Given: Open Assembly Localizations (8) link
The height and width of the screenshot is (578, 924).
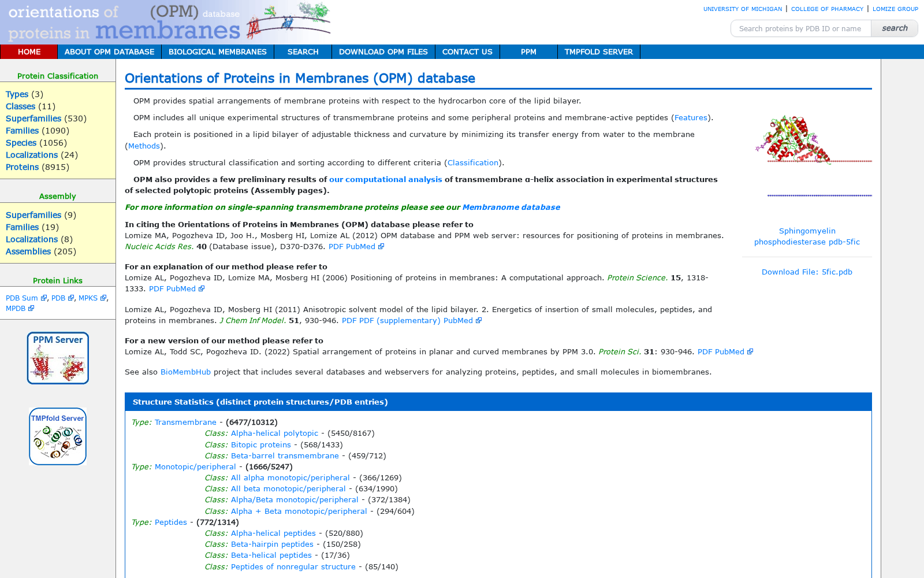Looking at the screenshot, I should 32,239.
